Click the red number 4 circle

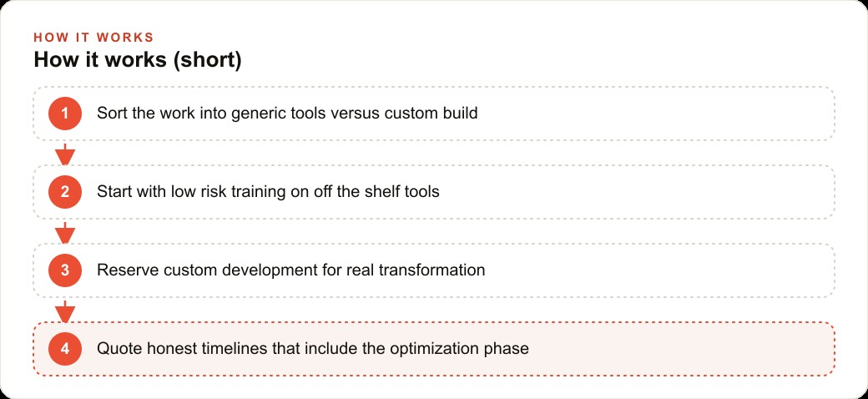click(65, 349)
